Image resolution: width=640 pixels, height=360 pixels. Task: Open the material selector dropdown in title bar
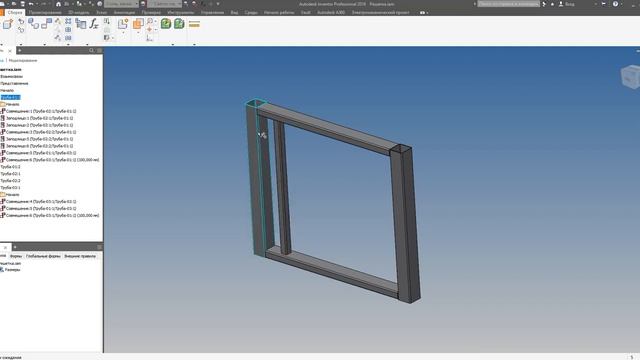[x=121, y=4]
